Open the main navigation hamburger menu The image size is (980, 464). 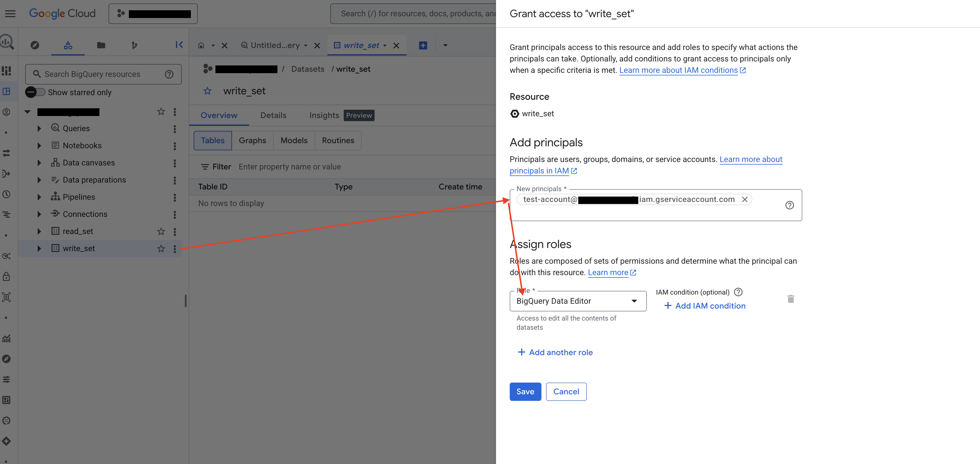[10, 14]
